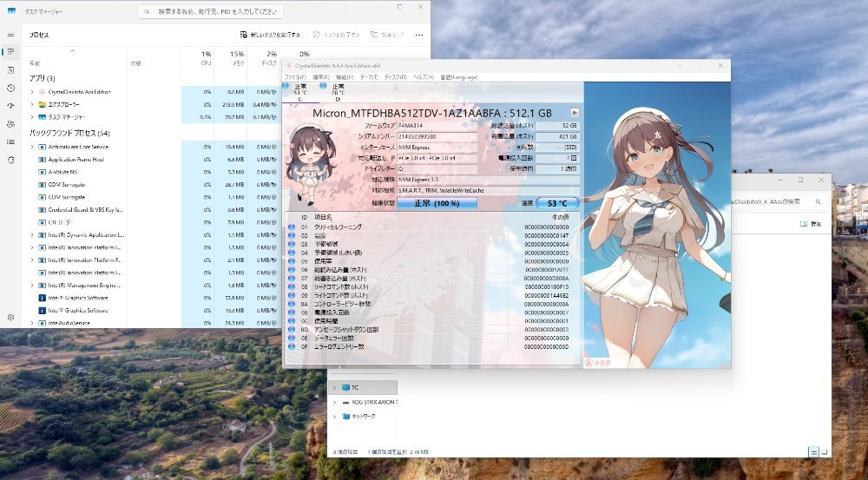Viewport: 868px width, 480px height.
Task: Sort processes by メモリ column header
Action: tap(230, 58)
